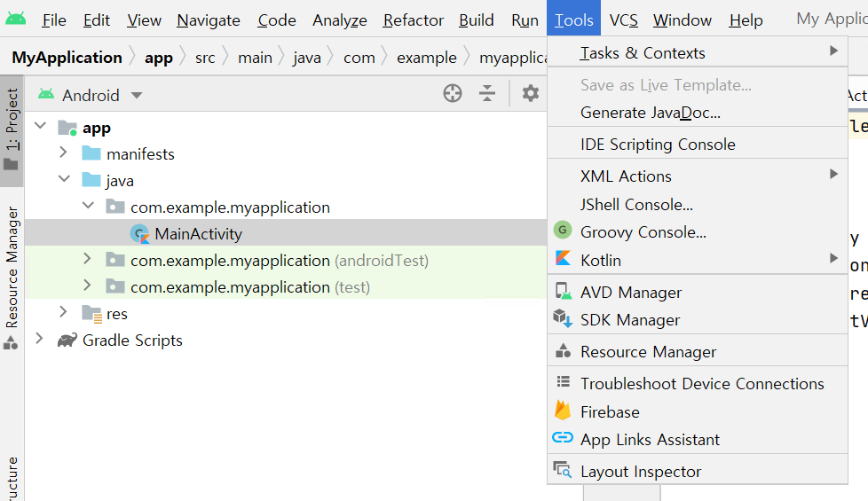This screenshot has height=501, width=868.
Task: Select IDE Scripting Console
Action: pos(698,145)
